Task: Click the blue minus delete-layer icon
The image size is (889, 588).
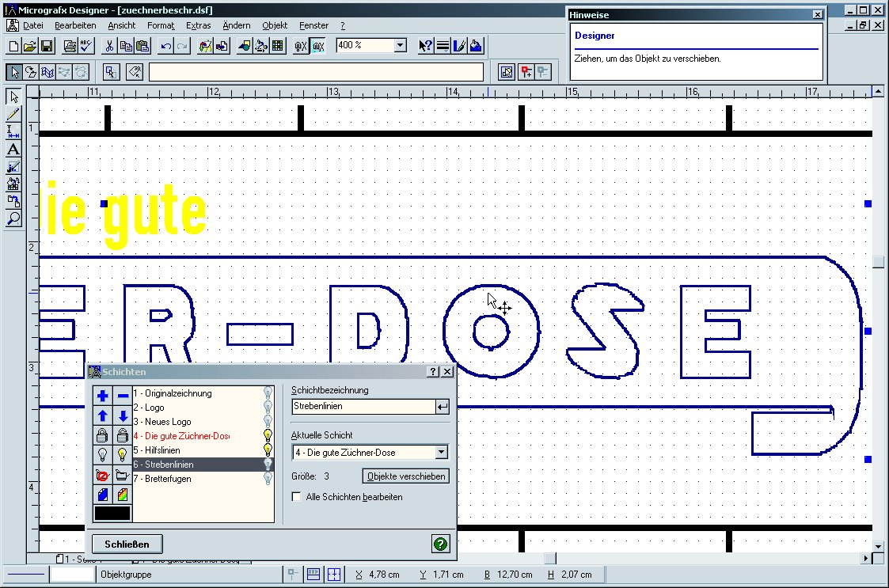Action: (x=123, y=396)
